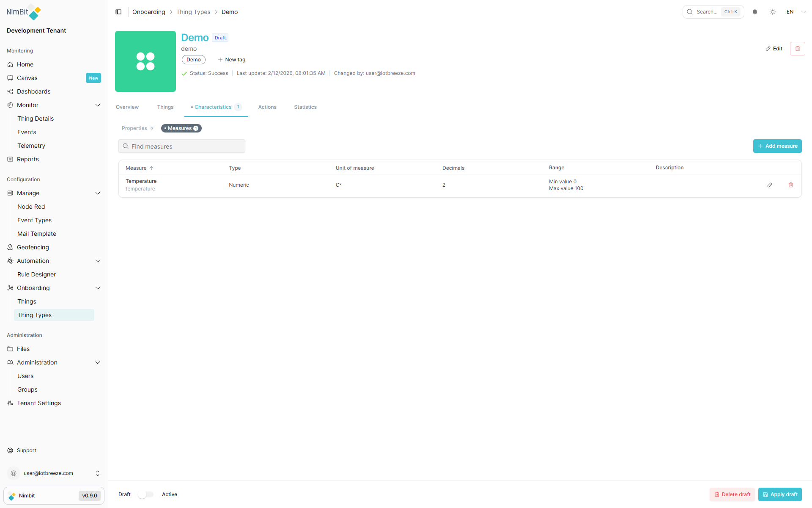Viewport: 812px width, 508px height.
Task: Focus the Find measures search field
Action: pyautogui.click(x=182, y=146)
